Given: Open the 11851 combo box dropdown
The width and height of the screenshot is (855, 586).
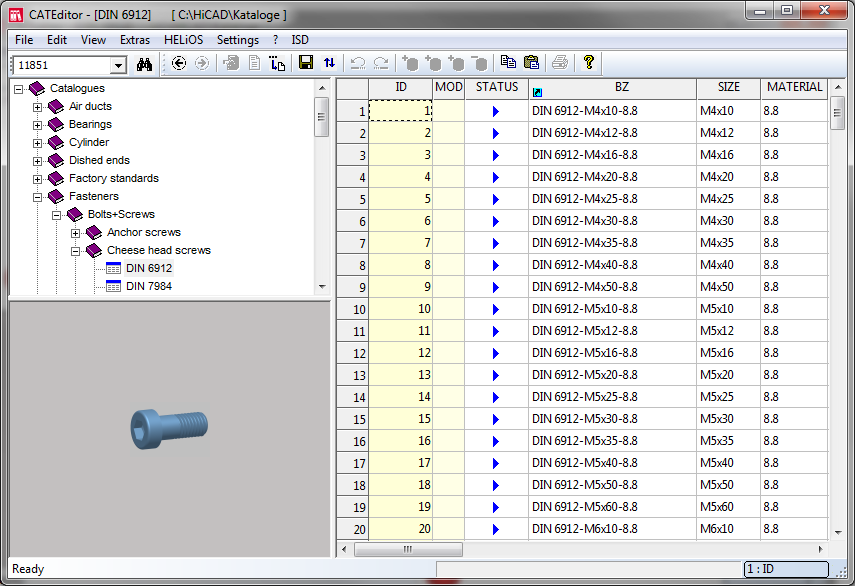Looking at the screenshot, I should point(118,65).
